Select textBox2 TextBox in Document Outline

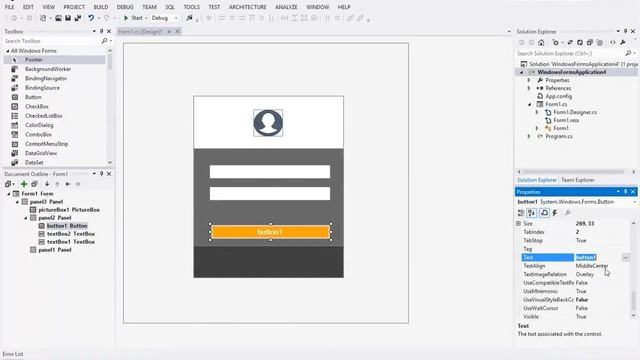coord(71,234)
